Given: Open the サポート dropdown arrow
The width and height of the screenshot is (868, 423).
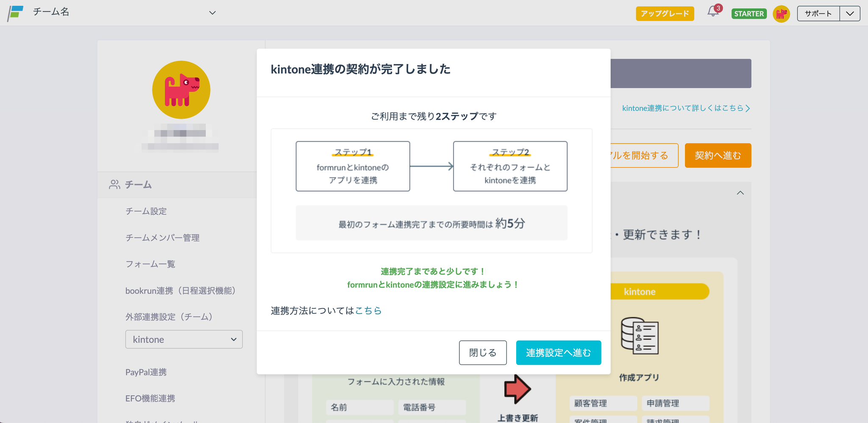Looking at the screenshot, I should (x=850, y=14).
